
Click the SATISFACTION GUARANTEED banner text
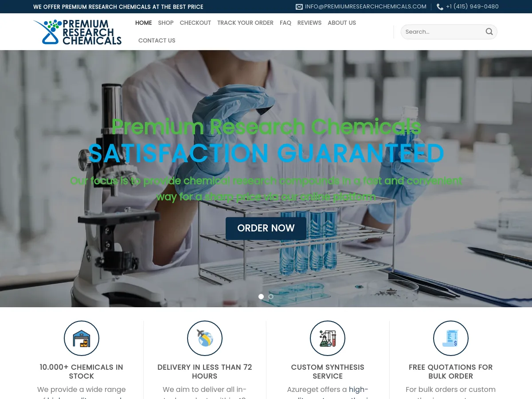point(266,153)
